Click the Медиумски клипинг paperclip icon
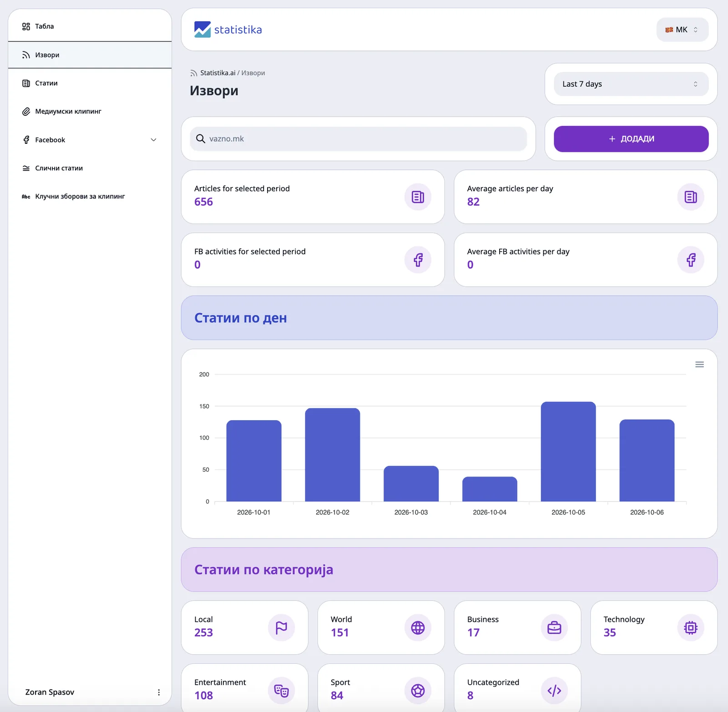This screenshot has height=712, width=728. [x=26, y=112]
